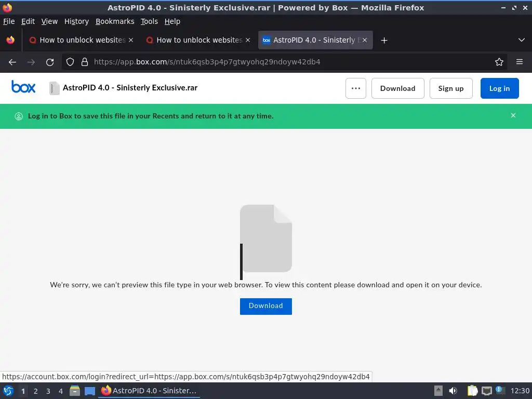Close second 'How to unblock websites' tab

pos(248,40)
